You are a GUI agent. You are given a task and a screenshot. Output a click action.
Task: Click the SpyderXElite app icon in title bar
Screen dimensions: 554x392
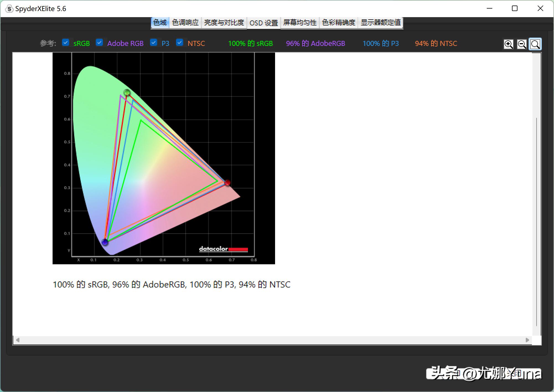9,9
